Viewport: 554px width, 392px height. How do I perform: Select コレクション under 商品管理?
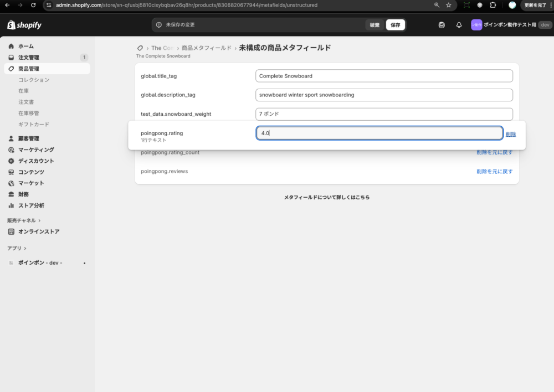tap(34, 80)
